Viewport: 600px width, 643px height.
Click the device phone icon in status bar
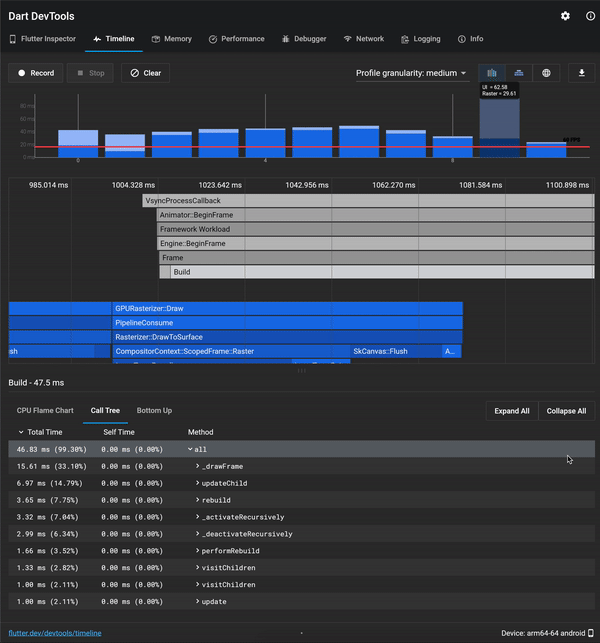[x=591, y=633]
